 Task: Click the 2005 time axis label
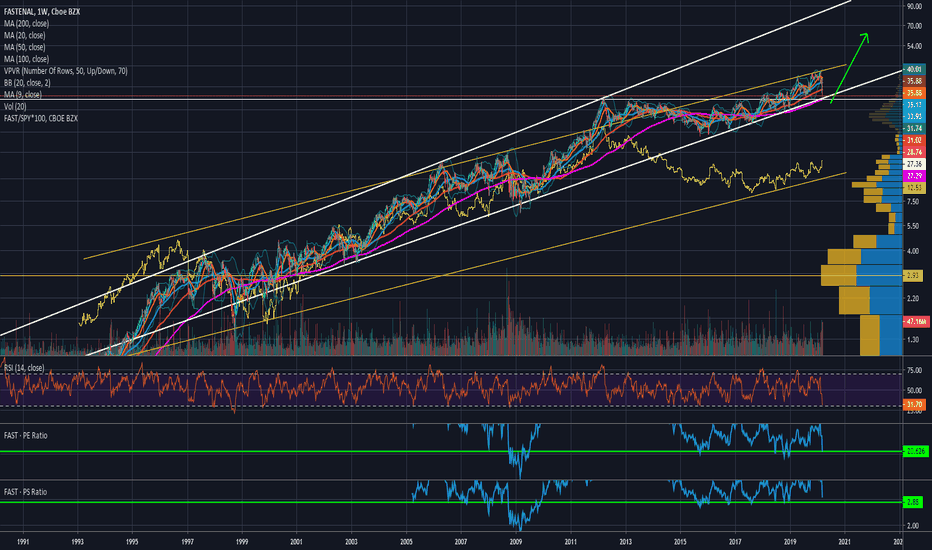(x=407, y=542)
